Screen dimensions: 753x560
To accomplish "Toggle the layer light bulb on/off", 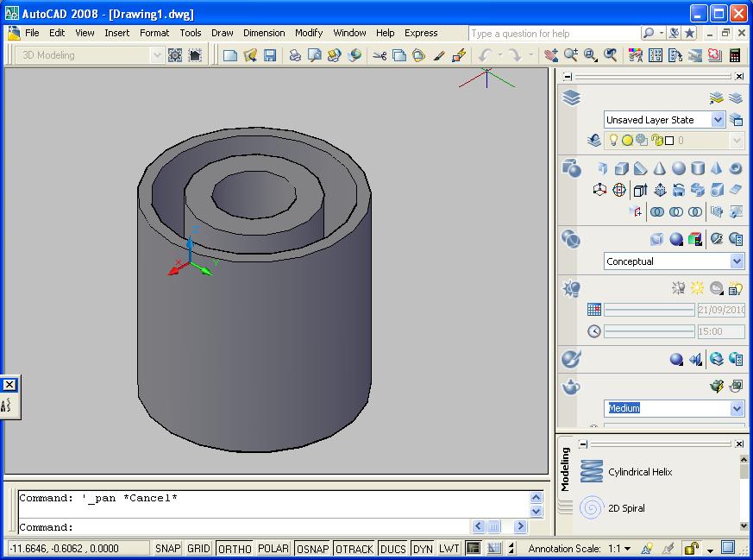I will pos(614,140).
